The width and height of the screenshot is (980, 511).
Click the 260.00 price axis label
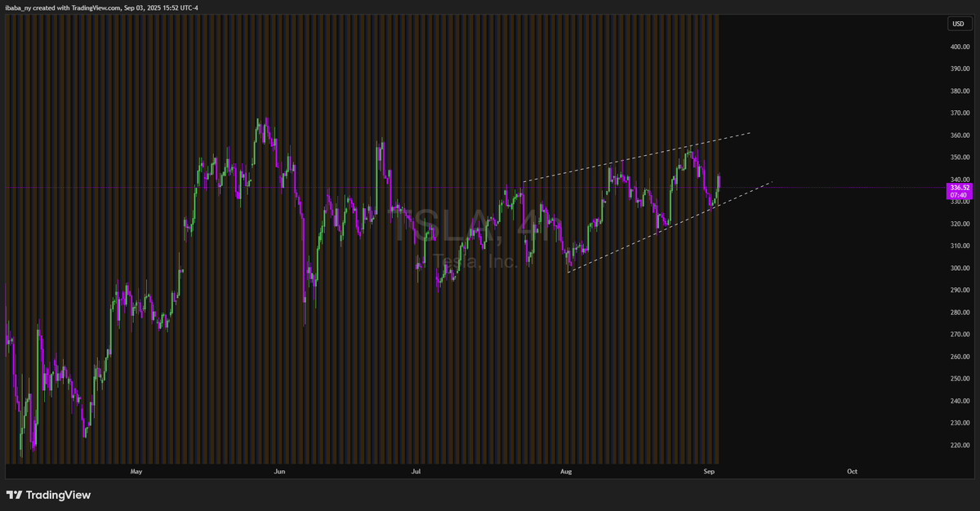tap(959, 357)
